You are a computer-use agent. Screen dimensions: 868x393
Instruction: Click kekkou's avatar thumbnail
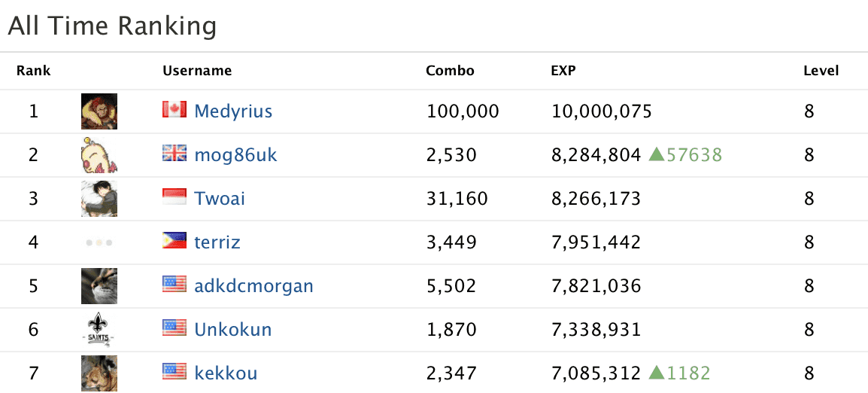pyautogui.click(x=99, y=373)
